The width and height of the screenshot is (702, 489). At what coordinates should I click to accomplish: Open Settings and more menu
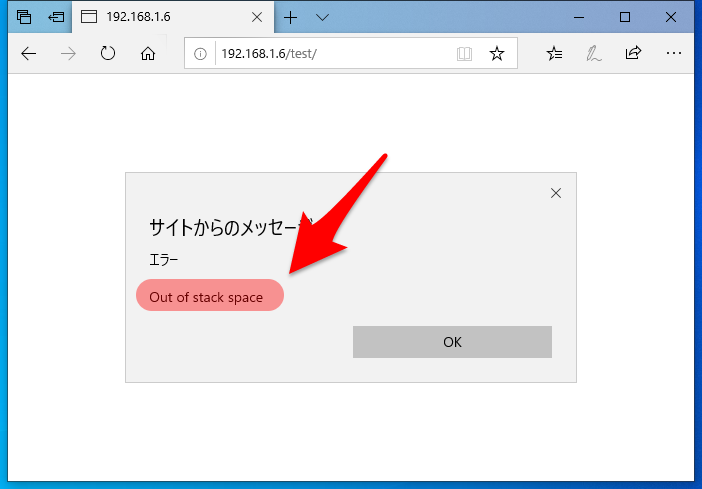(x=673, y=54)
